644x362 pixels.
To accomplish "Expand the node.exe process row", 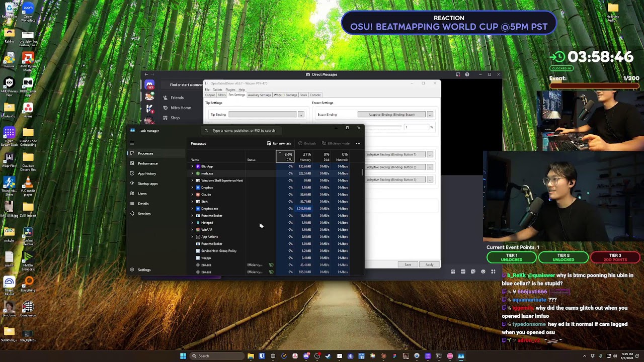I will coord(192,173).
